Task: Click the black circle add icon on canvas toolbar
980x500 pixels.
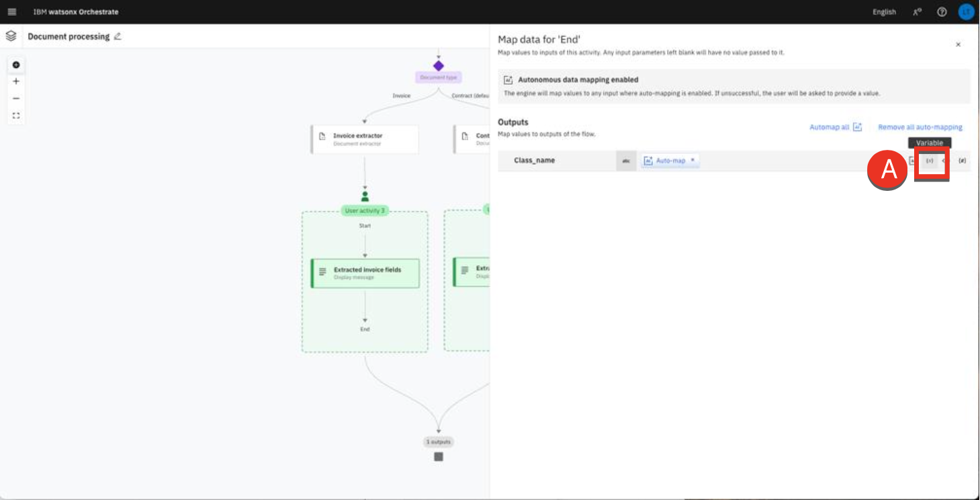Action: (16, 65)
